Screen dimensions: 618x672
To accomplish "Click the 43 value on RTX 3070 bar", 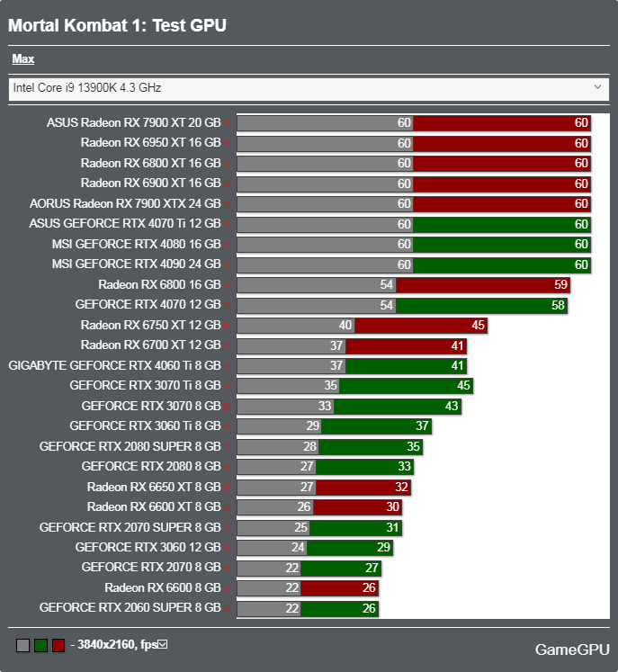I will click(x=452, y=406).
